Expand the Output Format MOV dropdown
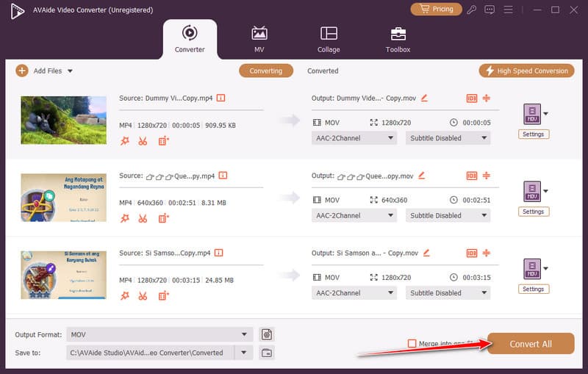Image resolution: width=588 pixels, height=374 pixels. click(x=244, y=334)
